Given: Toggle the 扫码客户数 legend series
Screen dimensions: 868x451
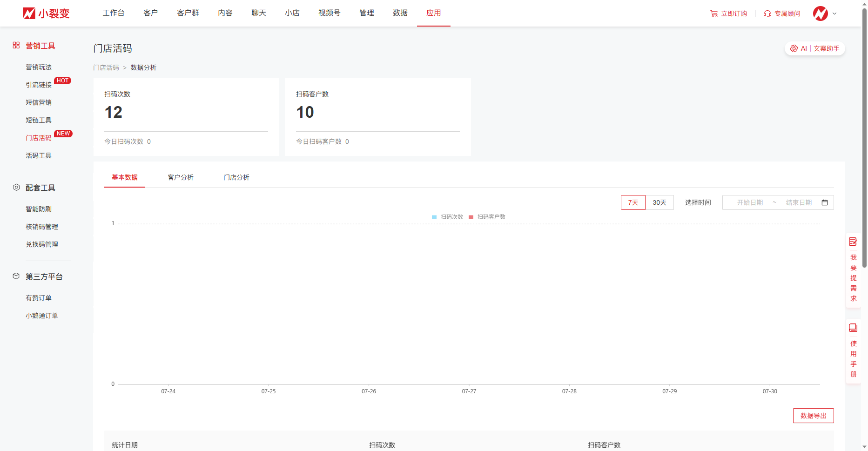Looking at the screenshot, I should click(487, 217).
